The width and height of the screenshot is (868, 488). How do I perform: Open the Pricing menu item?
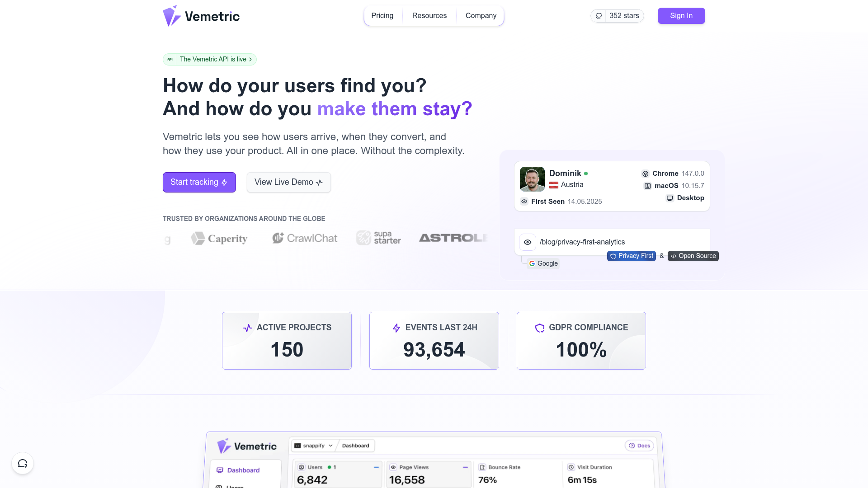382,16
